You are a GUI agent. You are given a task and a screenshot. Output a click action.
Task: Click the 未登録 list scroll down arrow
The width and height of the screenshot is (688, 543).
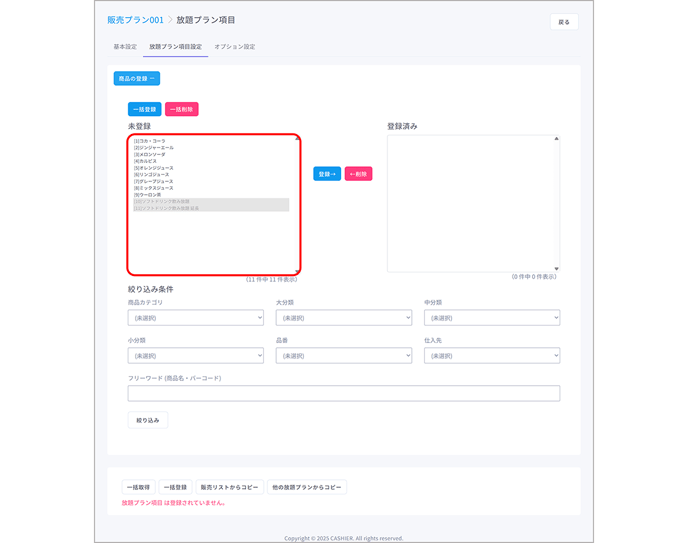click(297, 271)
